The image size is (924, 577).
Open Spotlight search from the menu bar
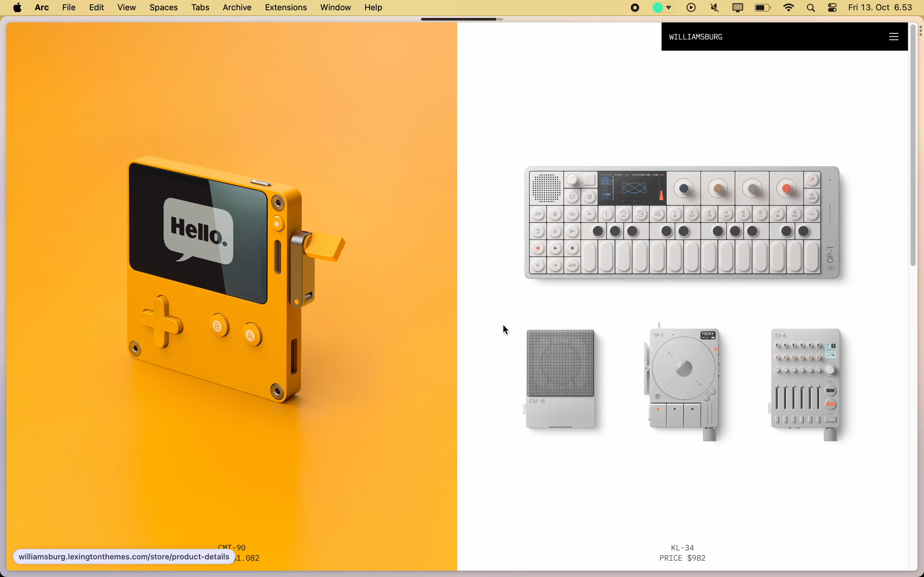click(811, 7)
